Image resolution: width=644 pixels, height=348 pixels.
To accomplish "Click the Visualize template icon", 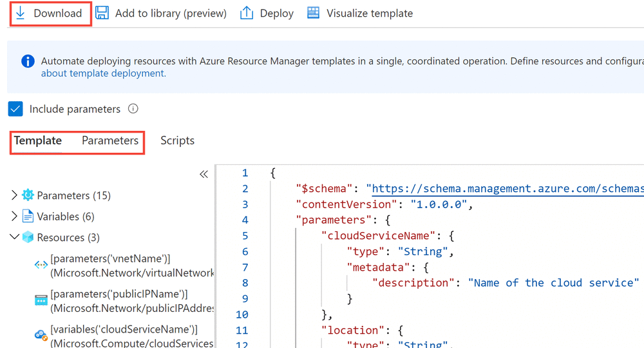I will click(x=313, y=13).
